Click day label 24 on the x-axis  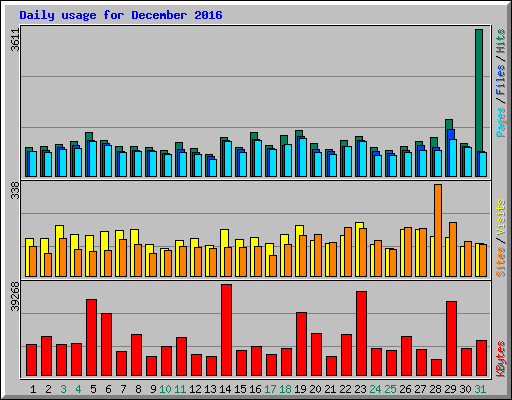point(375,389)
